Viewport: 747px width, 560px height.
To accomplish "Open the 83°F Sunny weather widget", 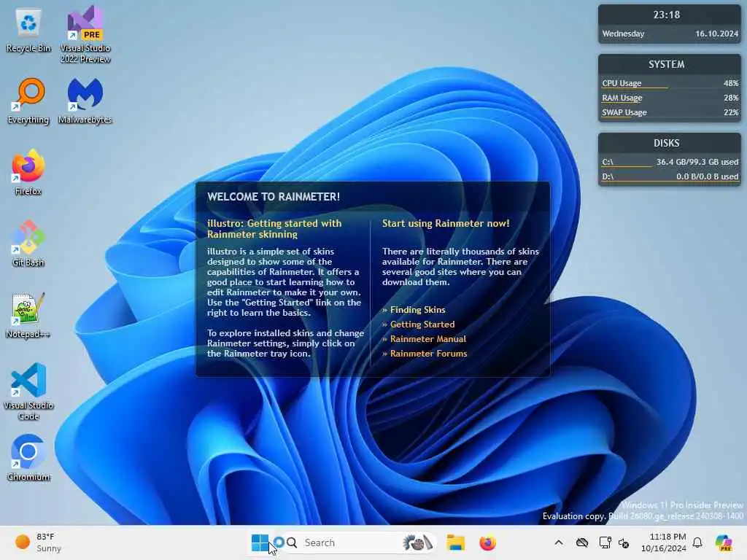I will [38, 542].
